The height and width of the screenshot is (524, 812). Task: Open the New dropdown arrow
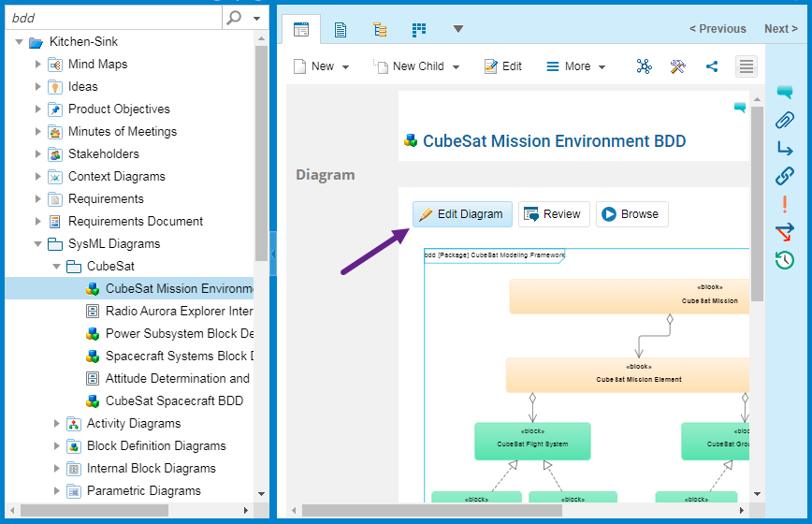[x=345, y=66]
